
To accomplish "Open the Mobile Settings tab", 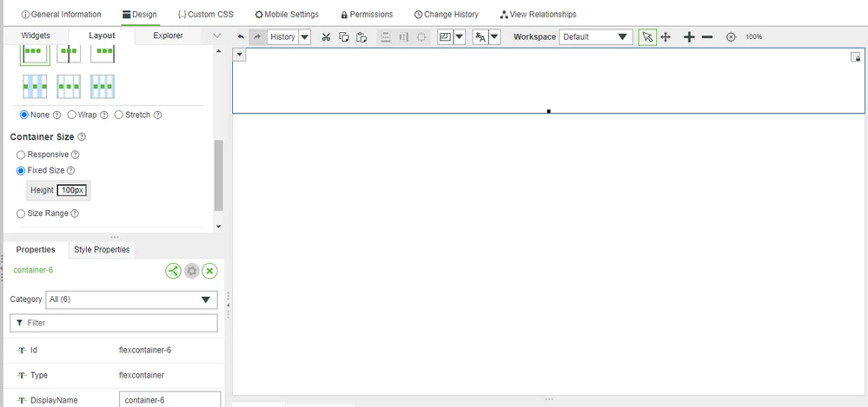I will click(x=287, y=15).
